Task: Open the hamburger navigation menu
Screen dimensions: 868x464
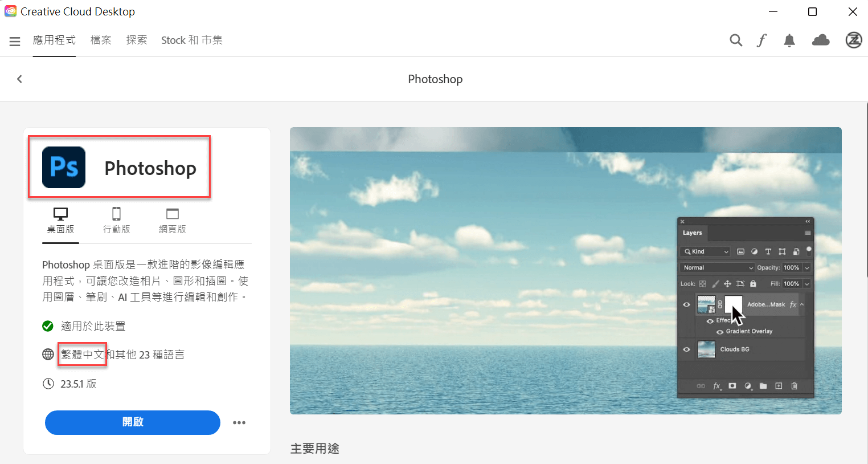Action: pos(15,41)
